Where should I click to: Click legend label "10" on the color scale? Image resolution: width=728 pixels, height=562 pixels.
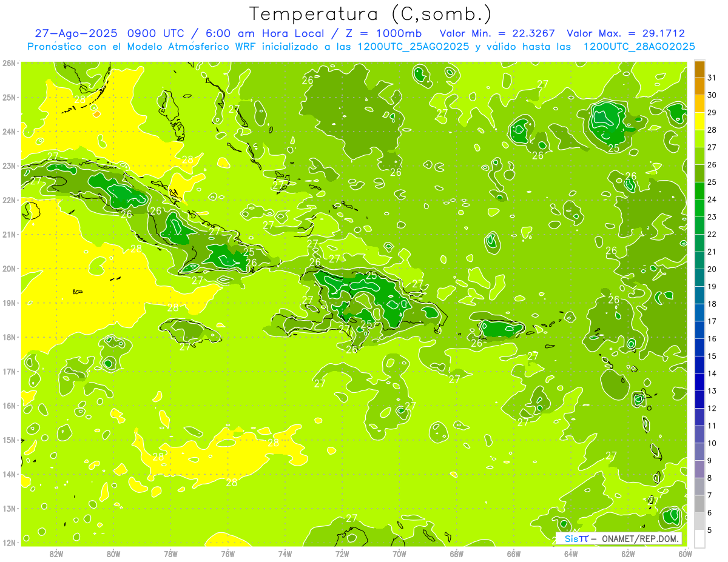(x=712, y=443)
